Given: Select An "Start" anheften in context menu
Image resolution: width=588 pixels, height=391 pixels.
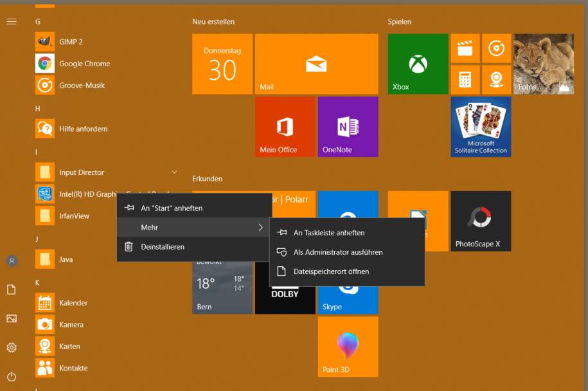Looking at the screenshot, I should (x=172, y=208).
